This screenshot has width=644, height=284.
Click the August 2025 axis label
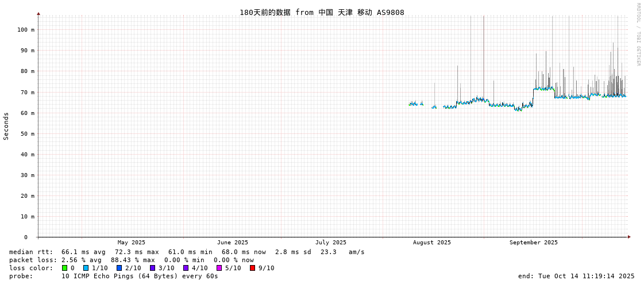pyautogui.click(x=432, y=243)
